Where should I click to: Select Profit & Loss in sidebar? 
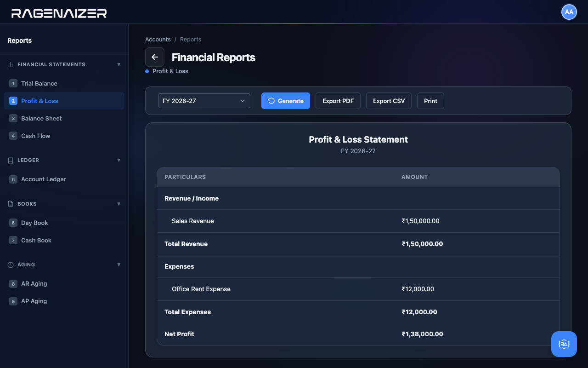[x=64, y=101]
